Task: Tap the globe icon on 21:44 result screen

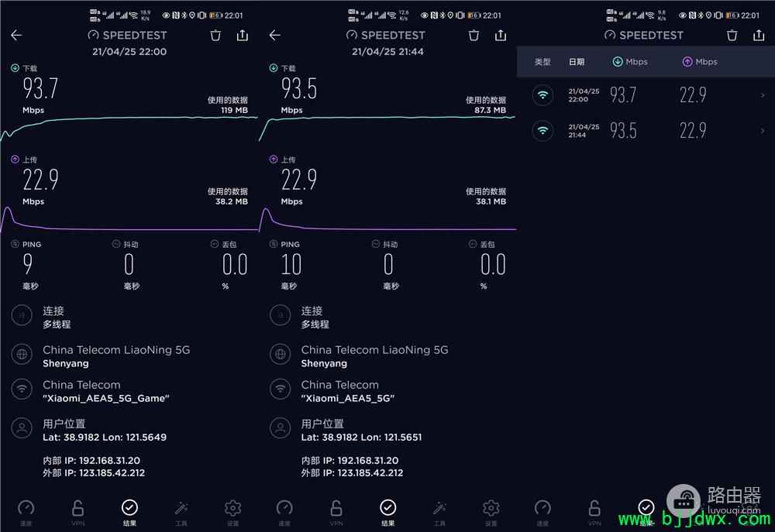Action: (281, 354)
